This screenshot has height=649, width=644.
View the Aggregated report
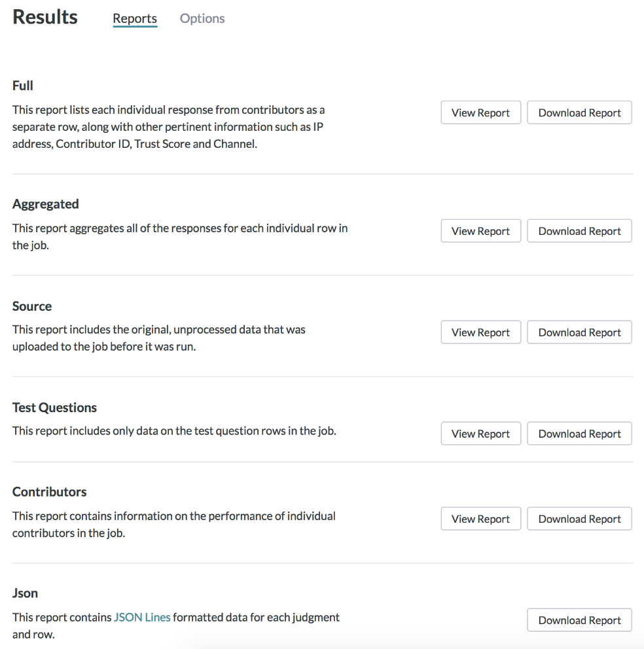click(x=480, y=231)
